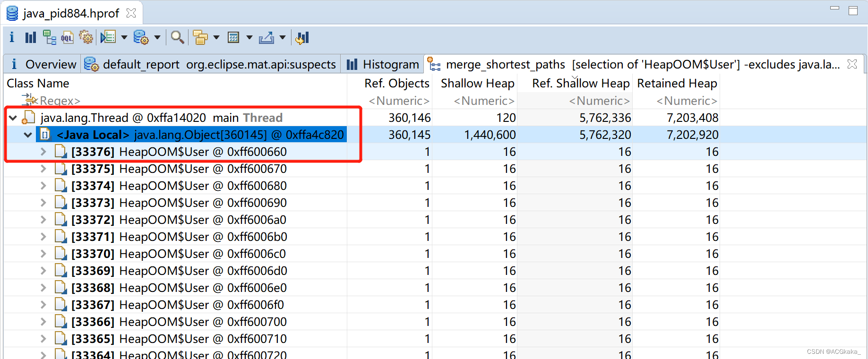The height and width of the screenshot is (359, 868).
Task: Click the object icon of row [33370]
Action: [x=60, y=254]
